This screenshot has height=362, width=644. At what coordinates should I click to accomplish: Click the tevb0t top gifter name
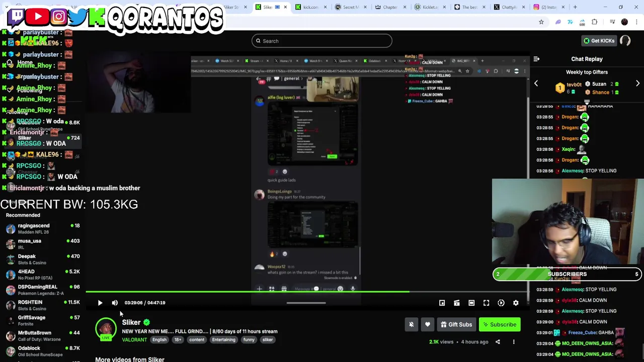574,85
